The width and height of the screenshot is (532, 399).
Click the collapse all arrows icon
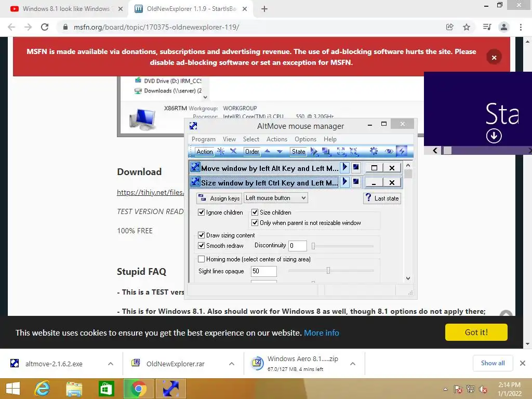click(x=353, y=151)
